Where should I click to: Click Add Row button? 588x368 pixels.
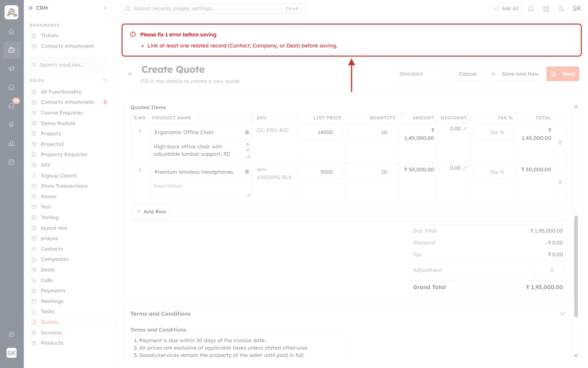tap(151, 212)
